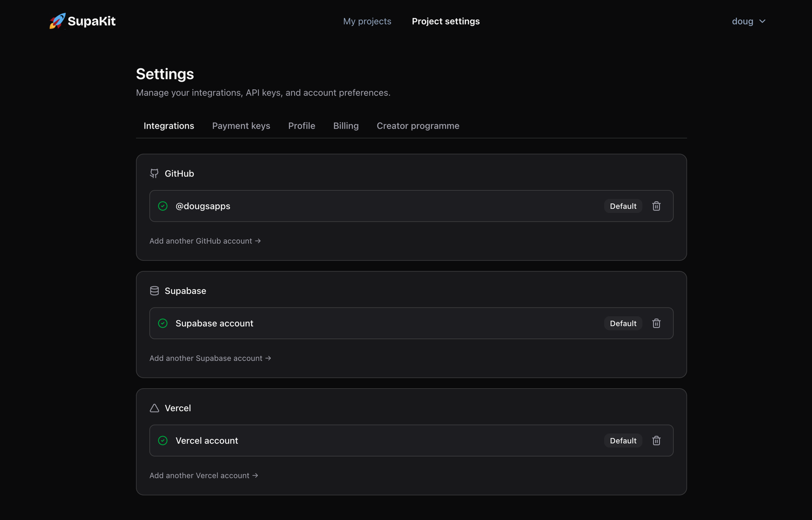Select the @dougsapps account name

[x=203, y=206]
